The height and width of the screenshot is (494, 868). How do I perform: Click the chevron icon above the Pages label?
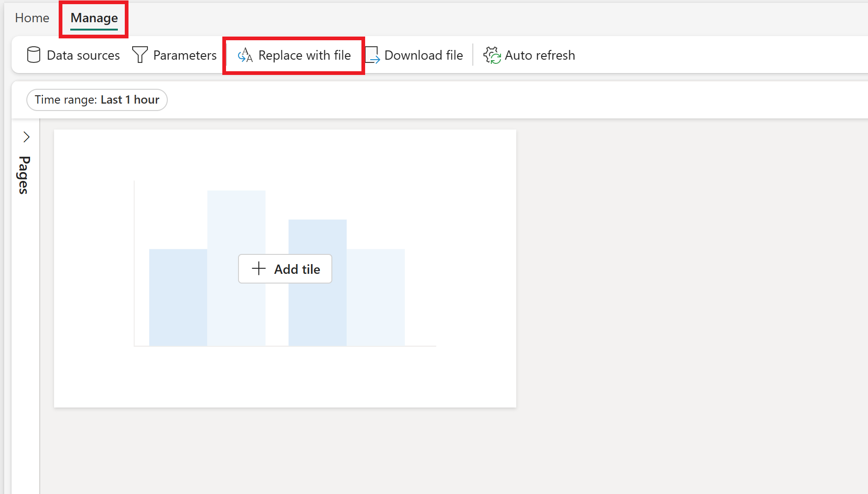coord(26,136)
